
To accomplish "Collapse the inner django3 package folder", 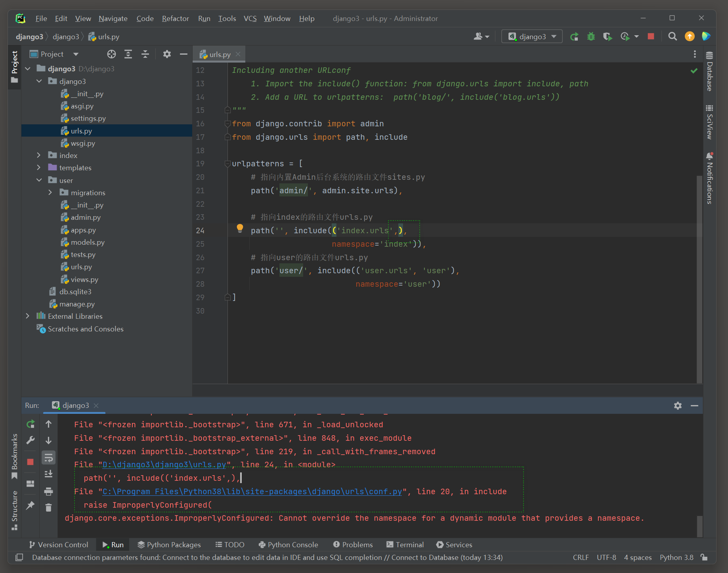I will [39, 81].
